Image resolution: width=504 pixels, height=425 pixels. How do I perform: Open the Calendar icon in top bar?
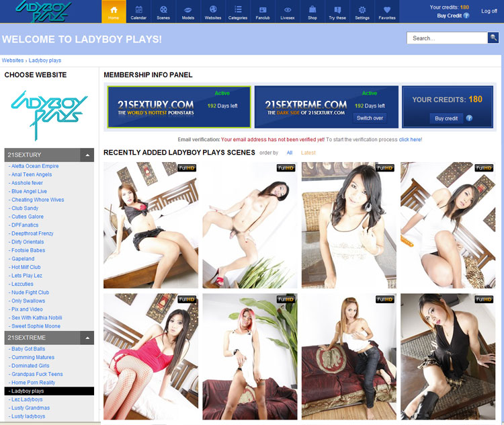pos(138,9)
